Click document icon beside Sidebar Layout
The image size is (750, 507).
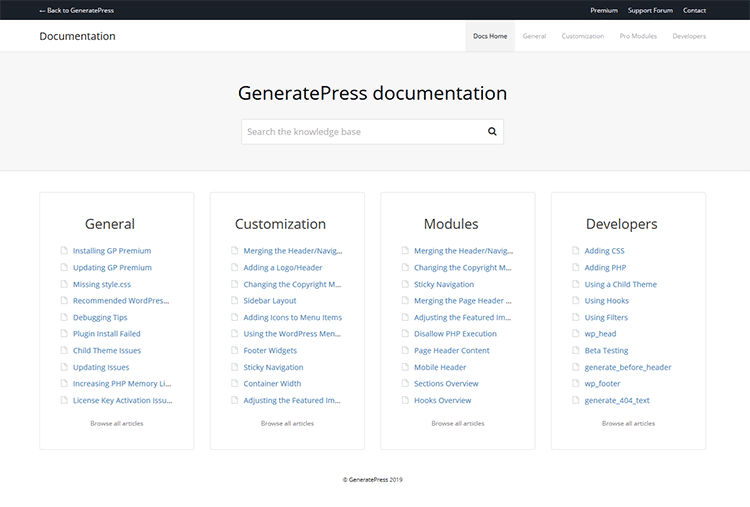[234, 300]
